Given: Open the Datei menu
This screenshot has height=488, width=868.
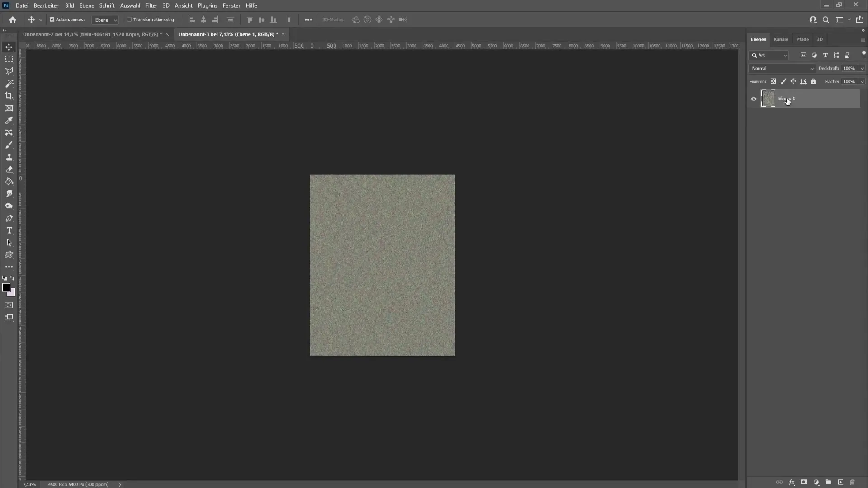Looking at the screenshot, I should click(21, 5).
